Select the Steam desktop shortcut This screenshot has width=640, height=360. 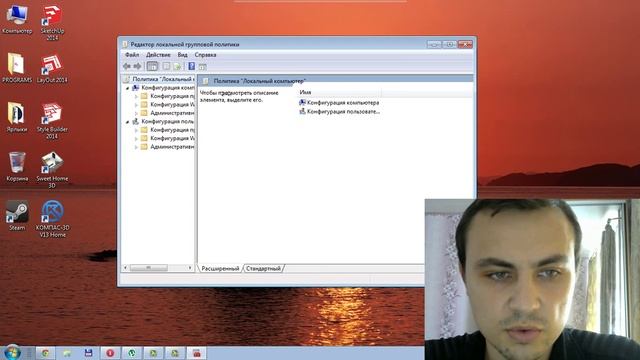(17, 216)
